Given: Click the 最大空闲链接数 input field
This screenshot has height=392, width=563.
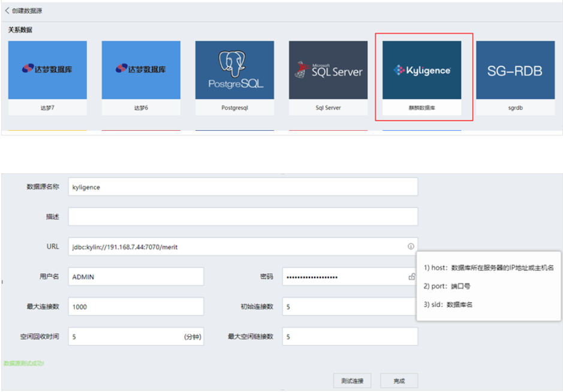Looking at the screenshot, I should tap(350, 336).
